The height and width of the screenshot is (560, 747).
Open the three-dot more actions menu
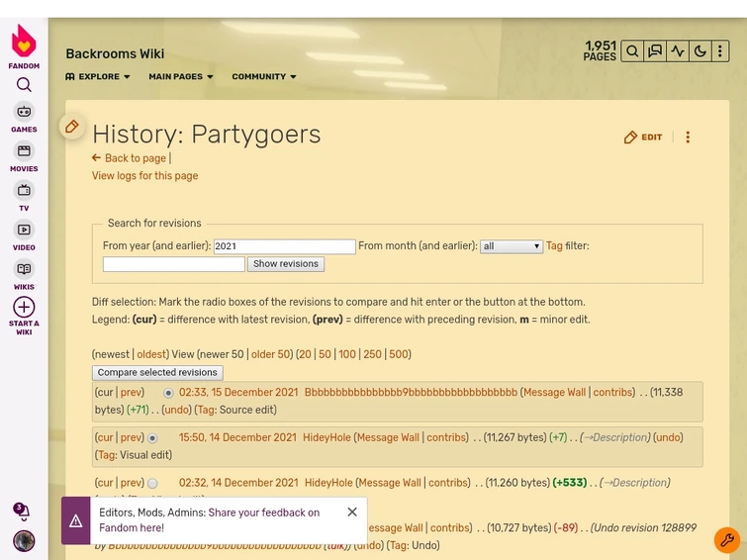[x=688, y=138]
